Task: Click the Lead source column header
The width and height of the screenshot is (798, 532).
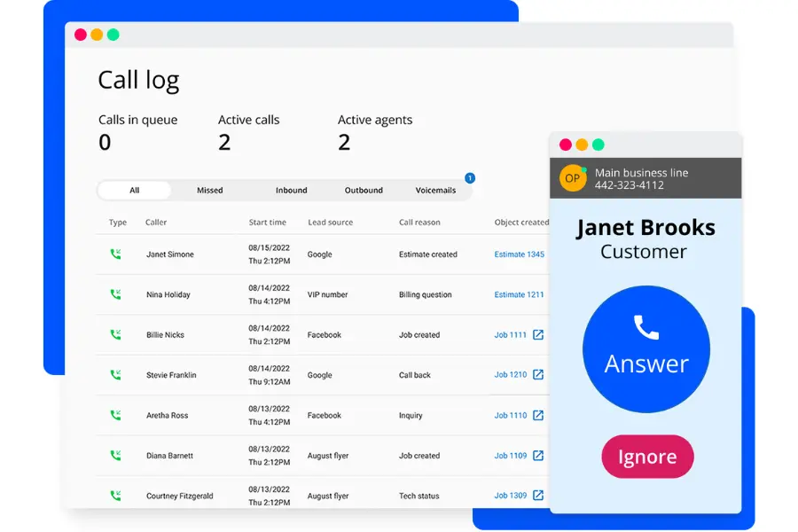Action: click(331, 223)
